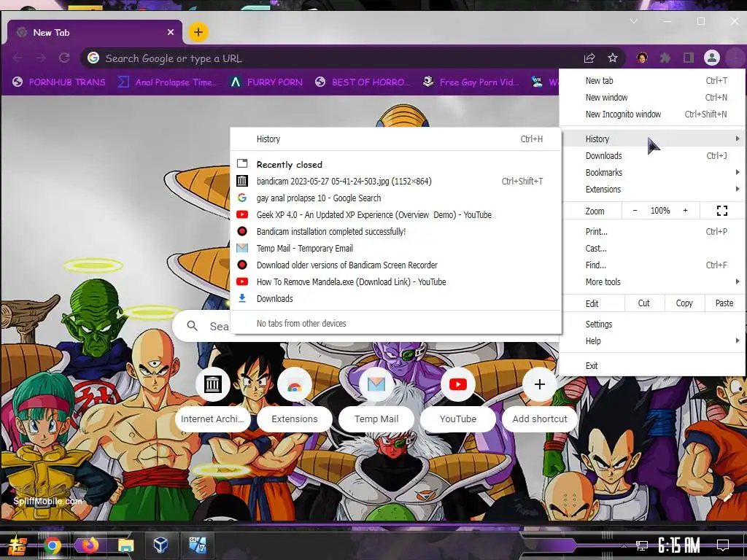Open the tab search chevron in title bar

tap(634, 21)
